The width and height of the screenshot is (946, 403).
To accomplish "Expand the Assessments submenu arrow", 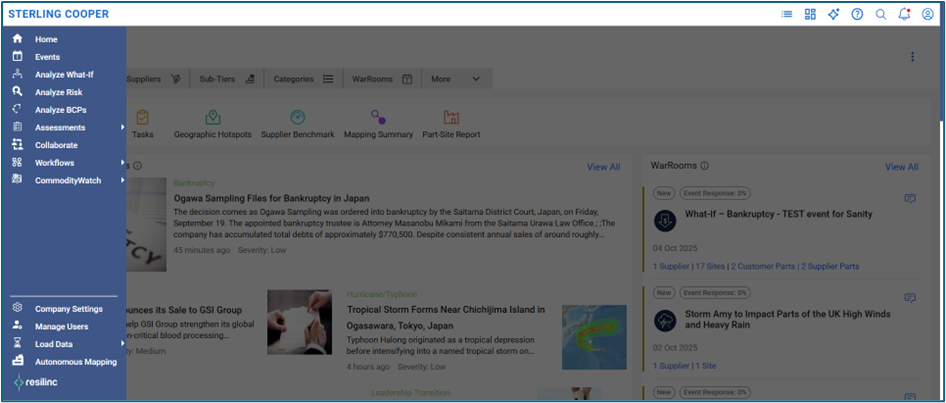I will point(122,127).
